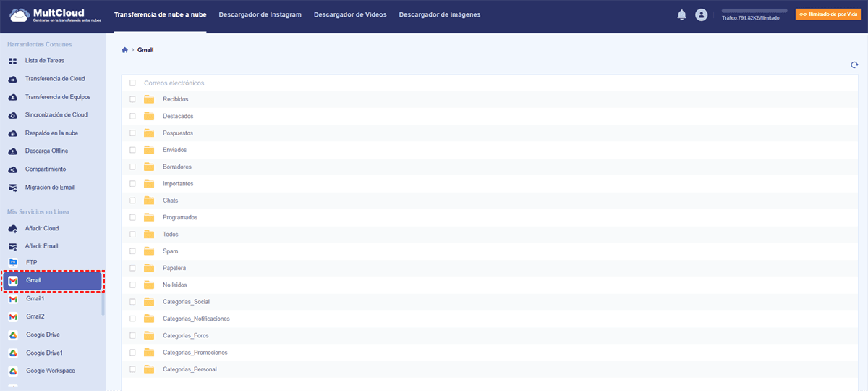The width and height of the screenshot is (868, 391).
Task: Click the Spam folder icon
Action: (x=150, y=251)
